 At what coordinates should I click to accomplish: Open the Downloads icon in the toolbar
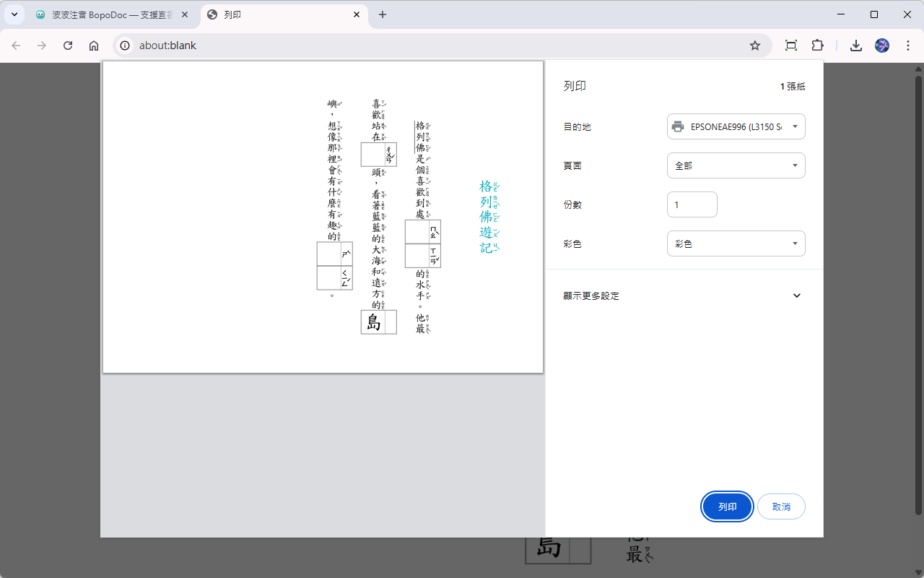(855, 45)
